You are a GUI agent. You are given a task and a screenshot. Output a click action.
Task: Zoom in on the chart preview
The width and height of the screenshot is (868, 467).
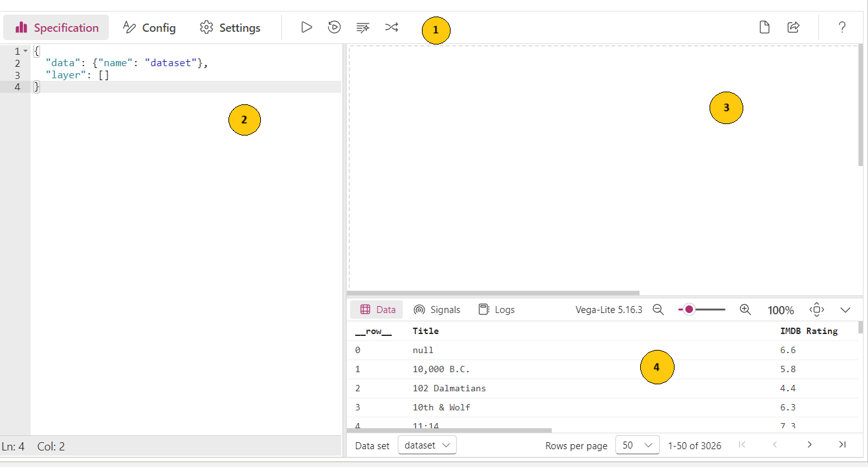click(745, 309)
